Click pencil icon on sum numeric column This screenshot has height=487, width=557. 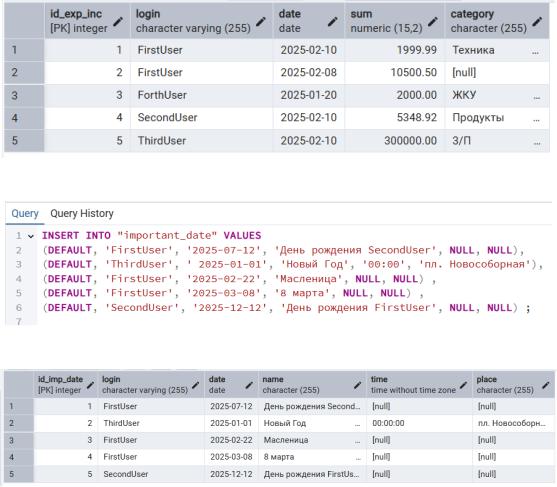click(x=432, y=22)
